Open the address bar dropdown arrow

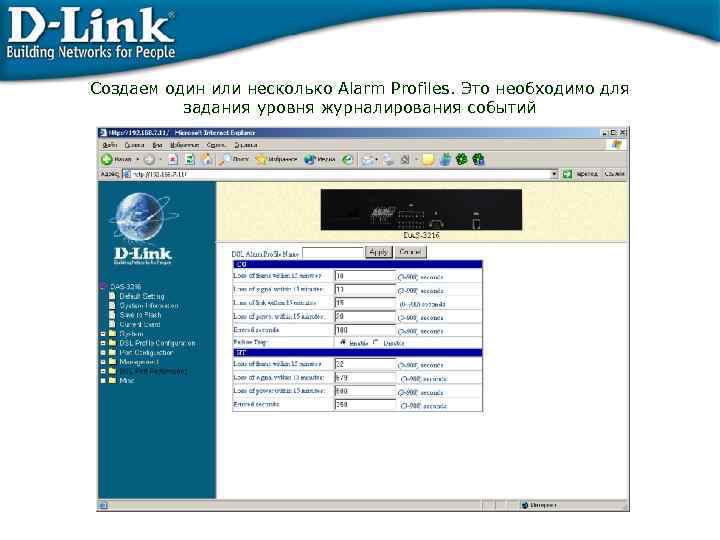[x=554, y=174]
